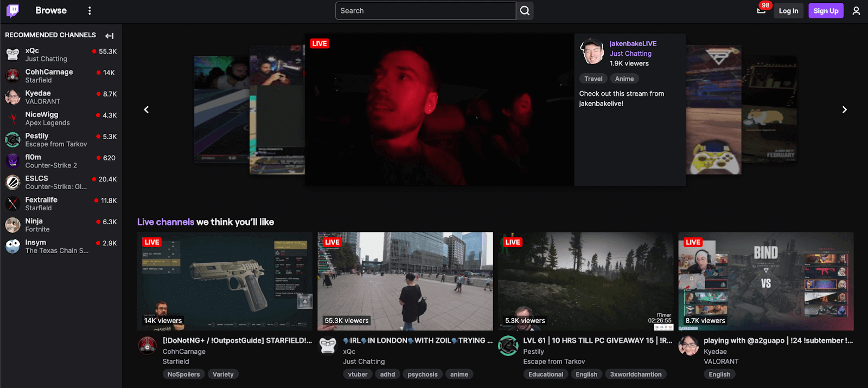The width and height of the screenshot is (868, 388).
Task: Select ESLCS Counter-Strike sidebar row
Action: pos(61,182)
